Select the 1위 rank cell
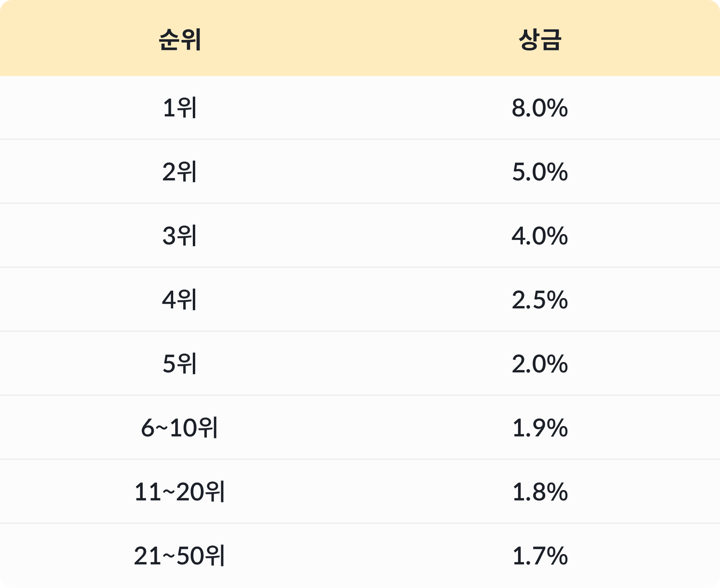Image resolution: width=720 pixels, height=588 pixels. 180,108
